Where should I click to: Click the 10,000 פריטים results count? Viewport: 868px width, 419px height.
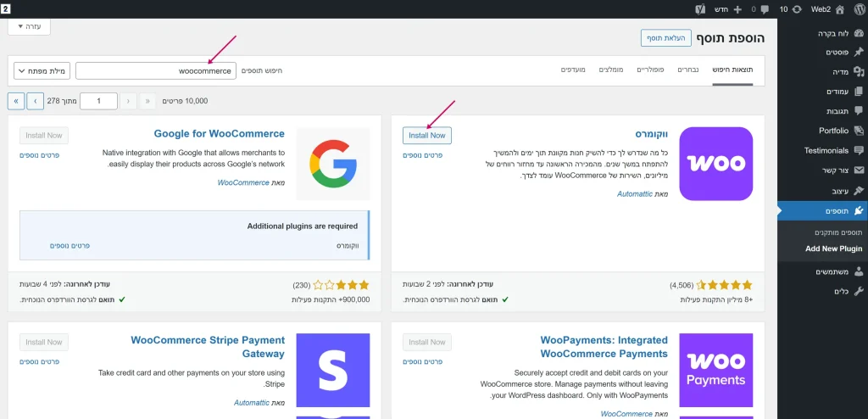click(185, 101)
